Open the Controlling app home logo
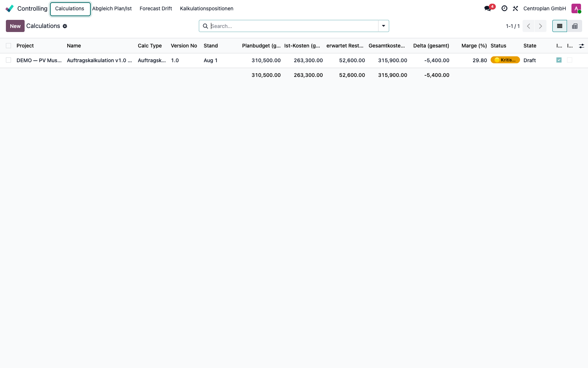The height and width of the screenshot is (368, 588). tap(10, 8)
